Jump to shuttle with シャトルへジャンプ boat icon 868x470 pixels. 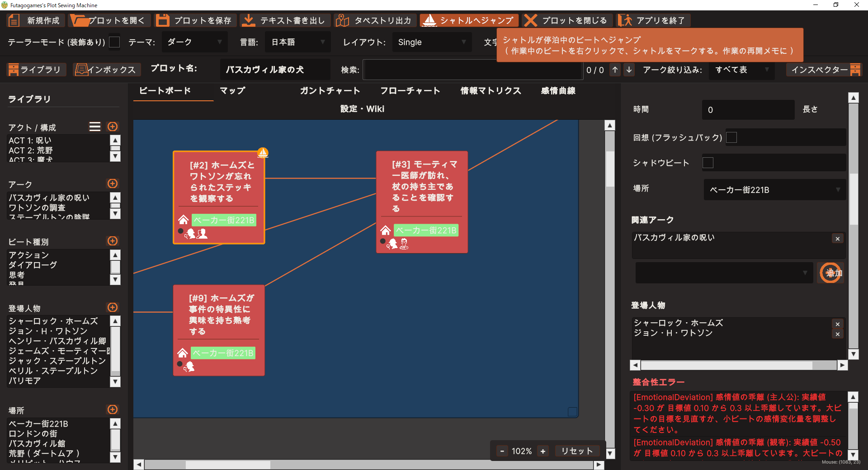click(x=429, y=20)
